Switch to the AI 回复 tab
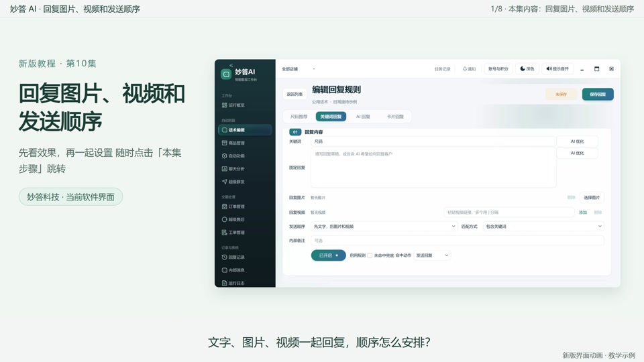The width and height of the screenshot is (644, 362). 363,117
